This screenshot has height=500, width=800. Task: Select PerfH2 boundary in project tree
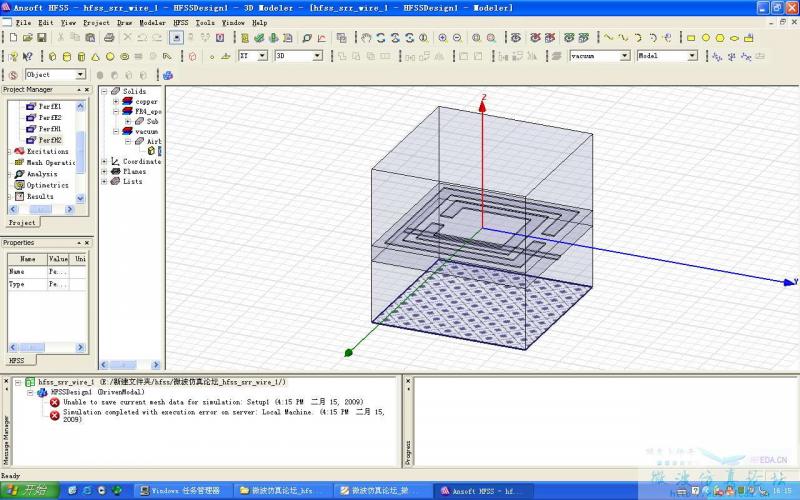[50, 140]
